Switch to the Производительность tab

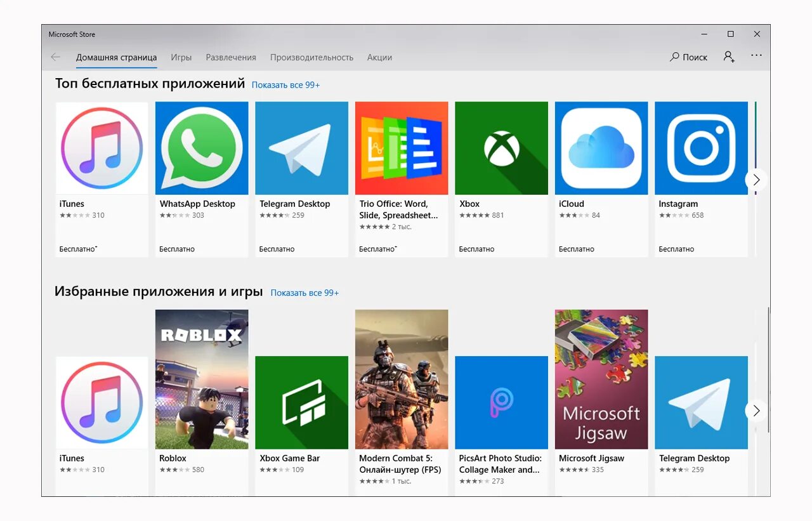[311, 57]
